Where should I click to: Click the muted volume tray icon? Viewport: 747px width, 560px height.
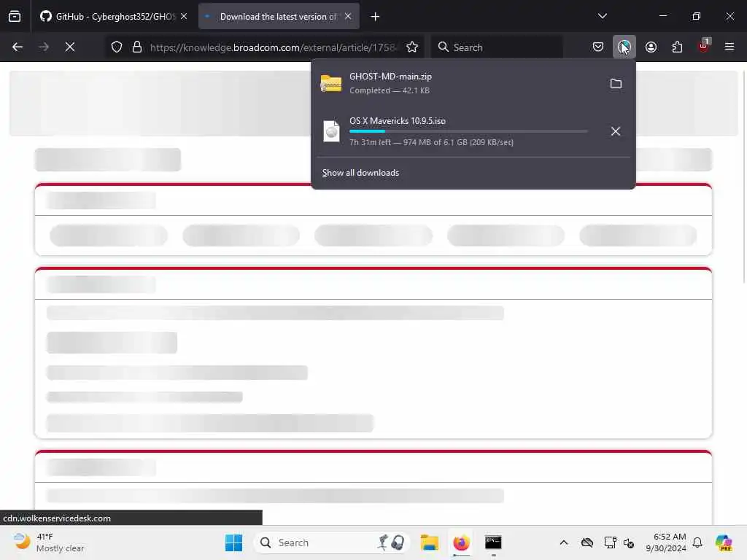coord(629,542)
